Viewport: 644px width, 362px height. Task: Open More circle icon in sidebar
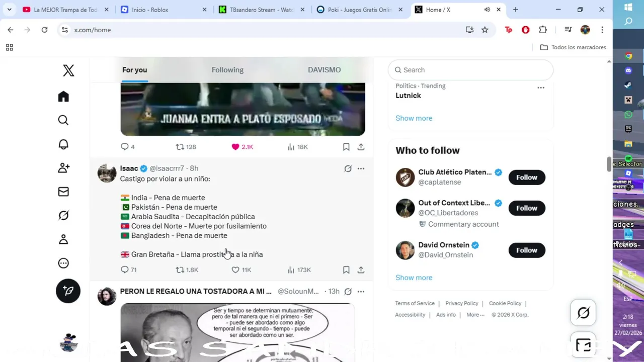(63, 263)
